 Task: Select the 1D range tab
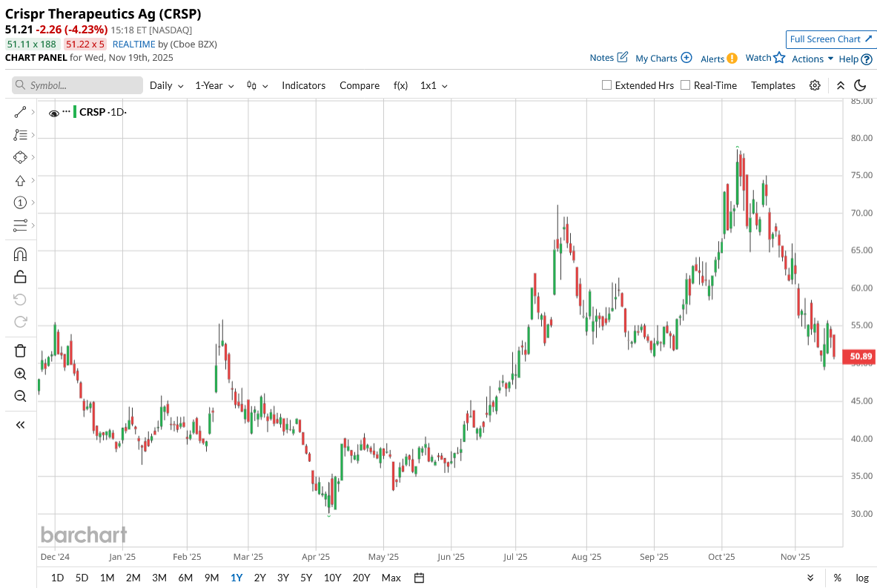57,578
